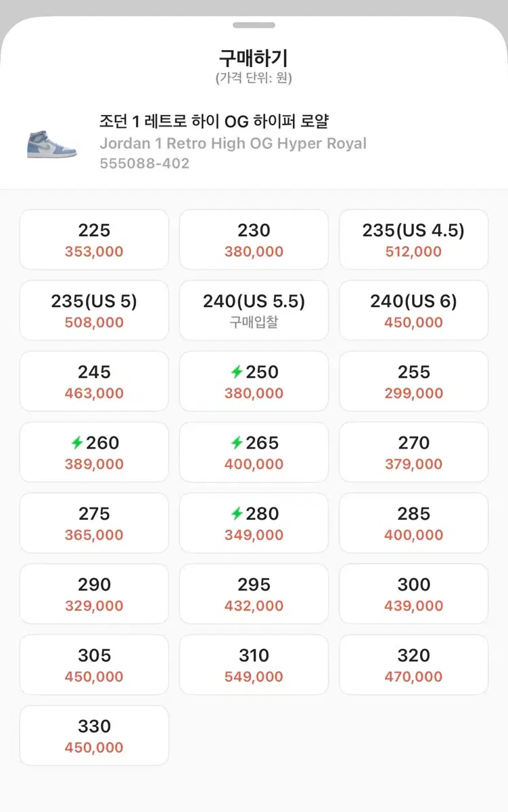Choose size 255 for 299,000
The image size is (508, 812).
click(x=413, y=382)
